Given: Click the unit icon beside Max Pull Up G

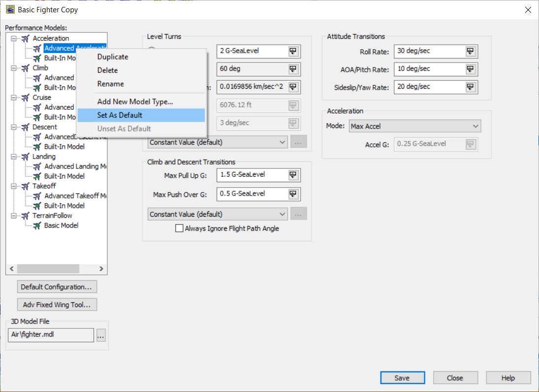Looking at the screenshot, I should [x=293, y=175].
